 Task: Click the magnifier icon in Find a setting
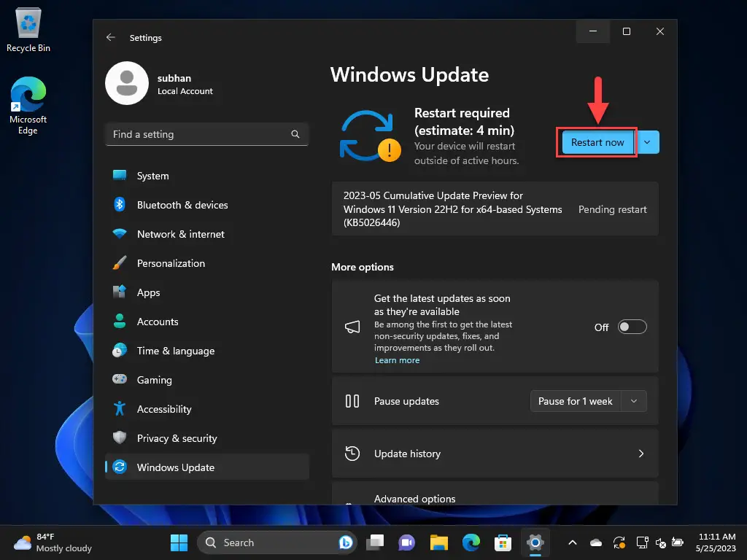point(295,134)
